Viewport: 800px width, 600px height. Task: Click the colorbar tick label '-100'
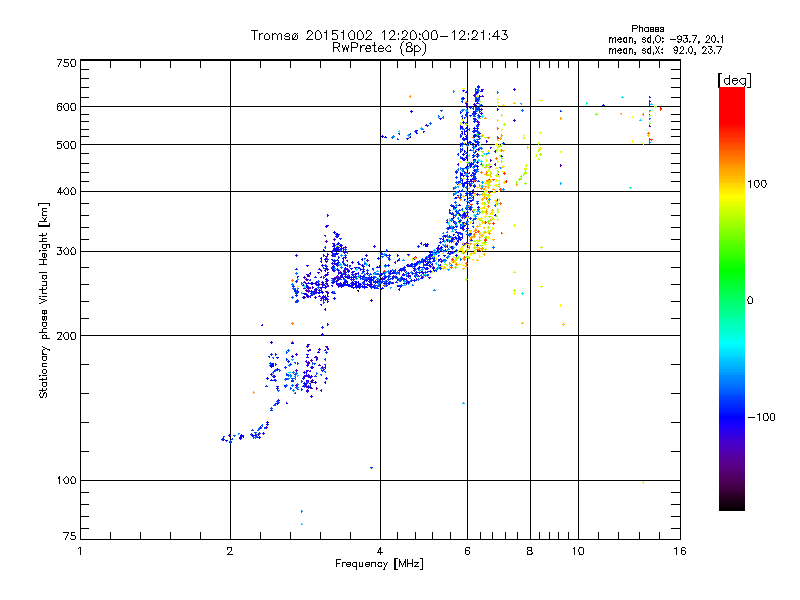click(x=761, y=417)
